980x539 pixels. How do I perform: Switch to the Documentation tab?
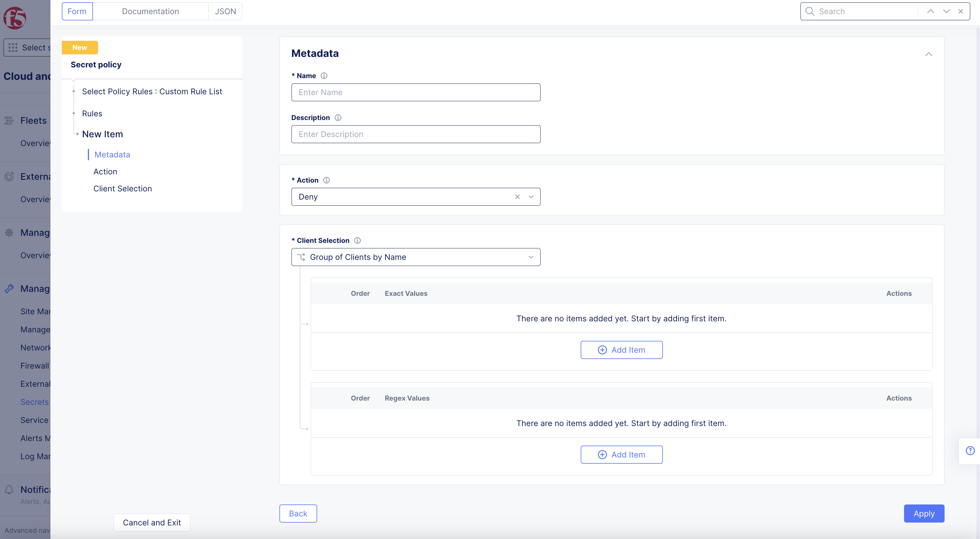pos(150,11)
